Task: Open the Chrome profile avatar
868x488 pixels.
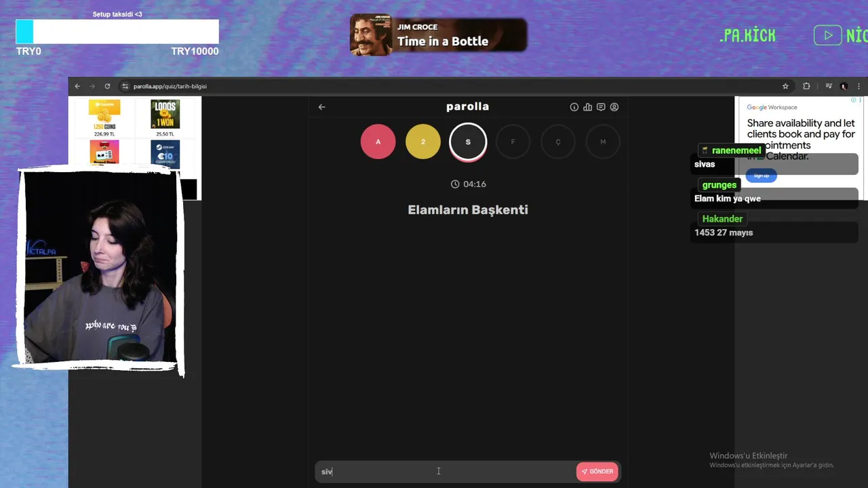Action: (844, 86)
